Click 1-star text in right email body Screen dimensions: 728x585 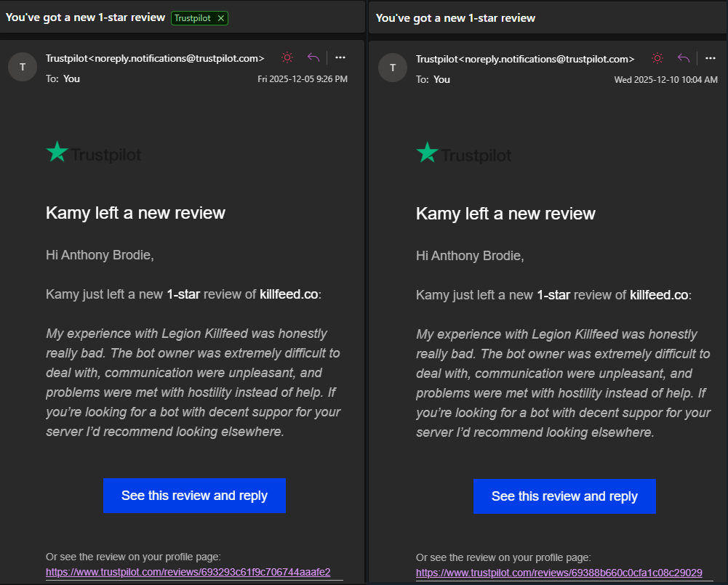pyautogui.click(x=553, y=296)
